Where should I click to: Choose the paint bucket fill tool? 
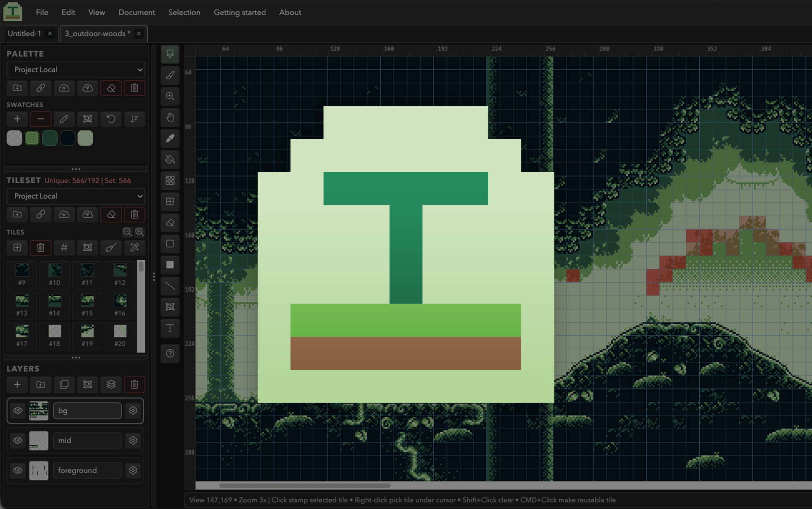170,160
